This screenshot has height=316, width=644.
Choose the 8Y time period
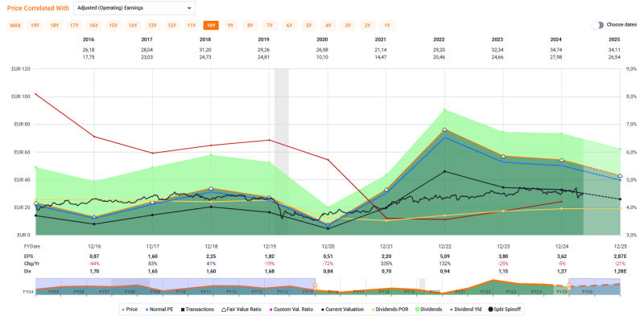pos(250,26)
